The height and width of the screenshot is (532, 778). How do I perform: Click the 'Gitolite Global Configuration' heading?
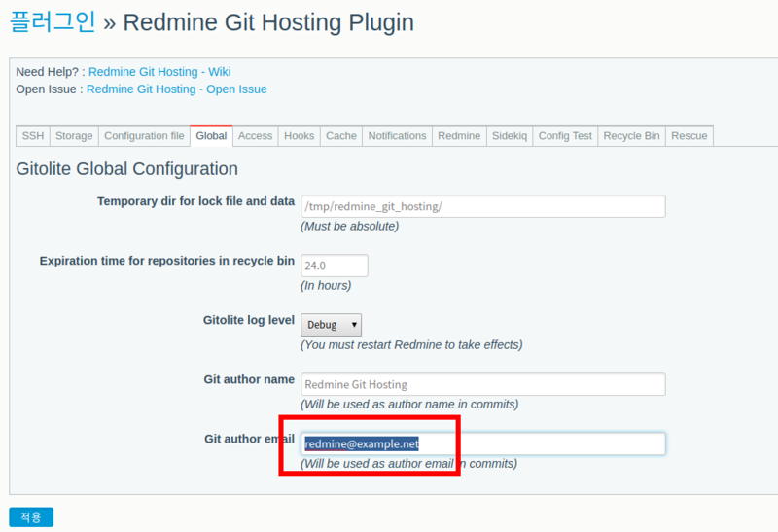(127, 169)
